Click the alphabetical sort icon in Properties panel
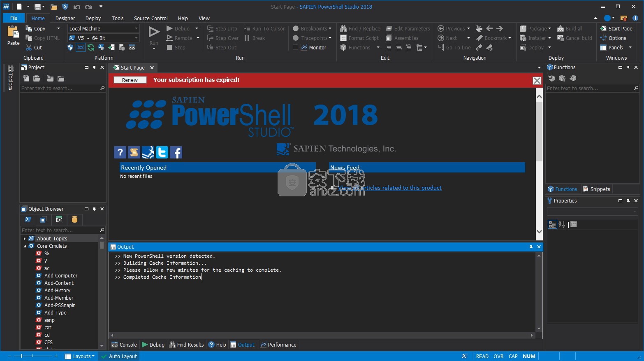This screenshot has height=361, width=644. click(562, 224)
